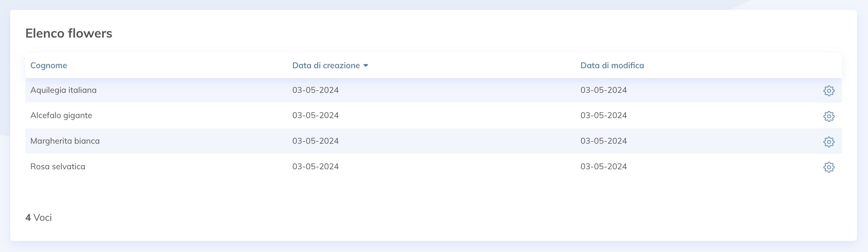Image resolution: width=868 pixels, height=252 pixels.
Task: Click creation date of Alcefalo gigante
Action: [x=315, y=116]
